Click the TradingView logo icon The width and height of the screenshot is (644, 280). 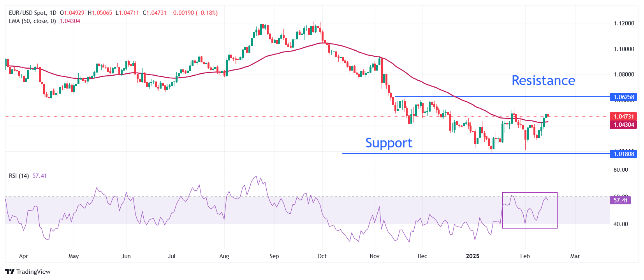pyautogui.click(x=10, y=271)
